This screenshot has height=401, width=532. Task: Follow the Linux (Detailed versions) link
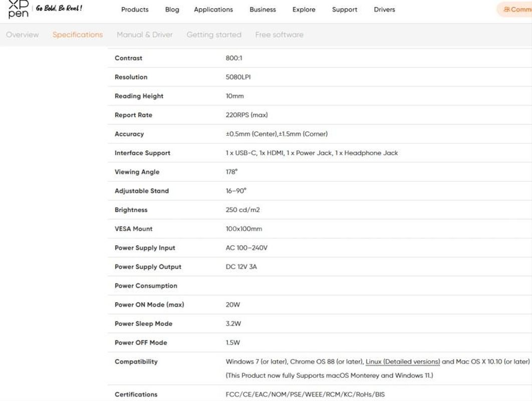pyautogui.click(x=403, y=361)
